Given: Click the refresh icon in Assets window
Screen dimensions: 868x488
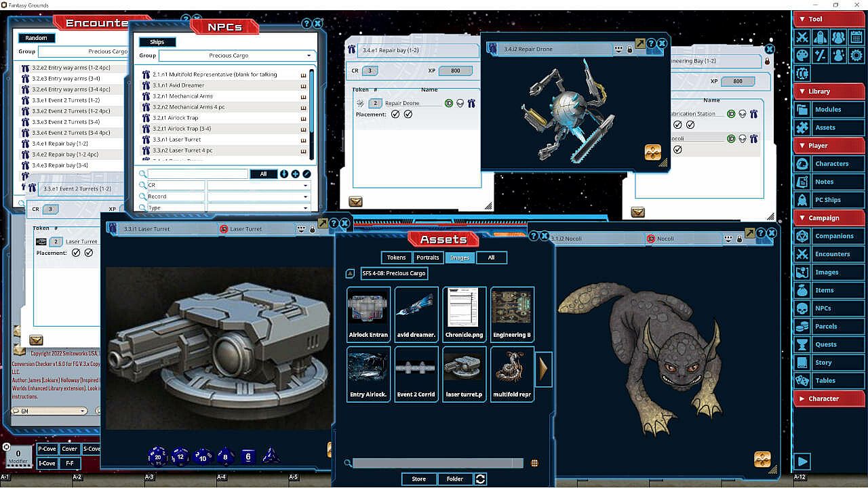Looking at the screenshot, I should [x=480, y=479].
